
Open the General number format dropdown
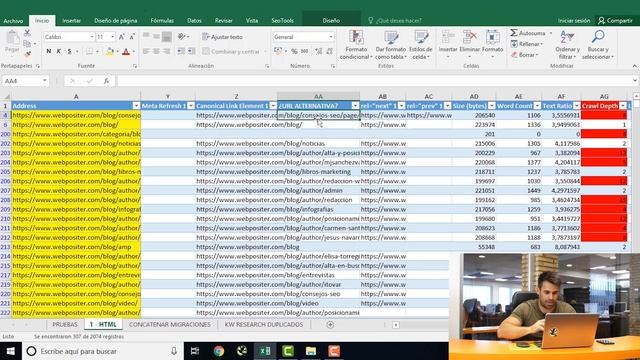(331, 37)
